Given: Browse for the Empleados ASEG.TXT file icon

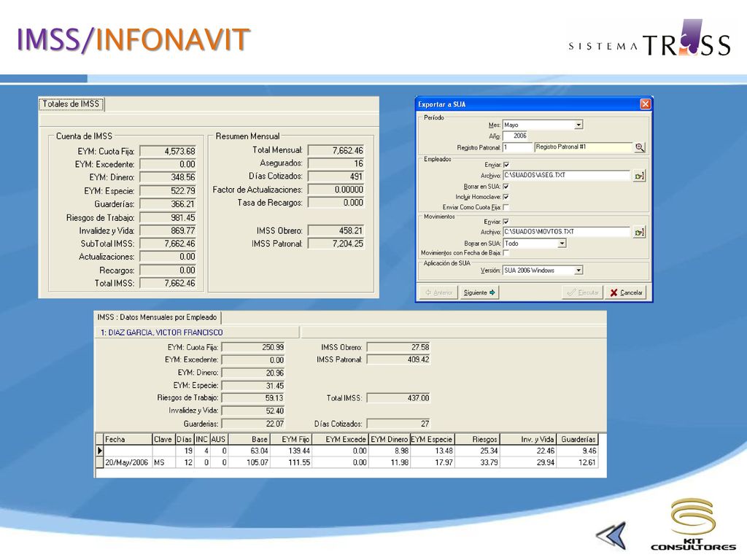Looking at the screenshot, I should click(x=639, y=176).
